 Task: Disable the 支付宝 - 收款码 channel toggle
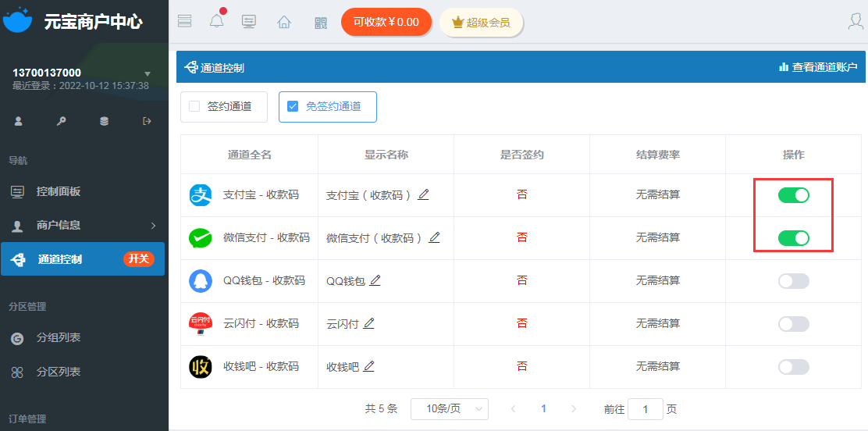click(793, 195)
